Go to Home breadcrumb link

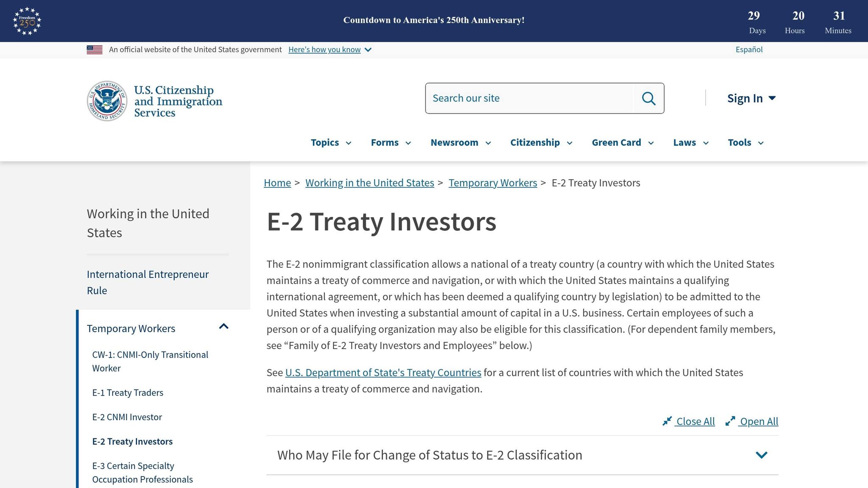click(277, 183)
